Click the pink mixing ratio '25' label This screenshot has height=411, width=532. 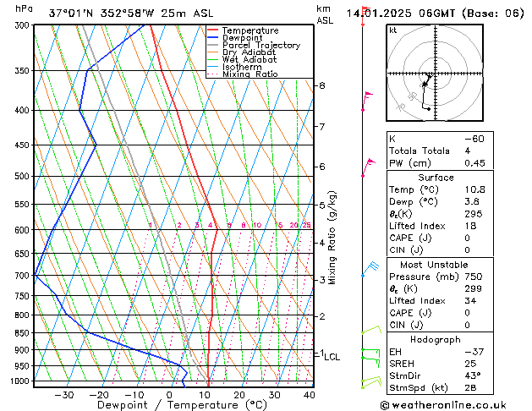point(307,225)
